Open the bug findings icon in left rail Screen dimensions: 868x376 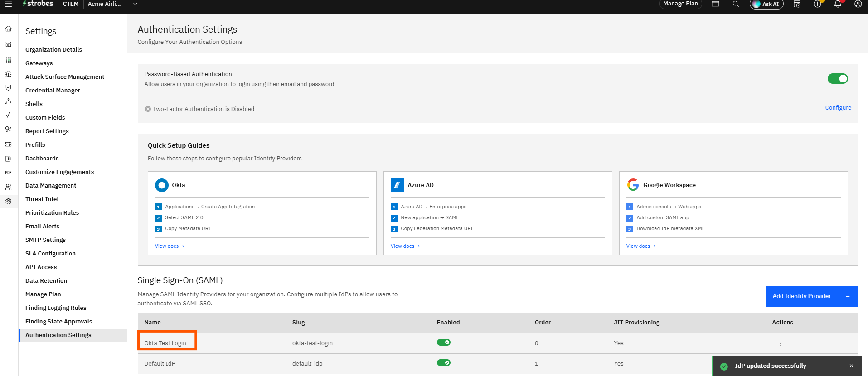pos(8,74)
